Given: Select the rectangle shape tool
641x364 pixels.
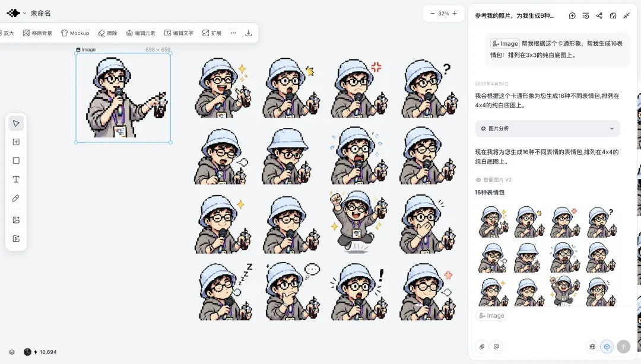Looking at the screenshot, I should tap(16, 161).
